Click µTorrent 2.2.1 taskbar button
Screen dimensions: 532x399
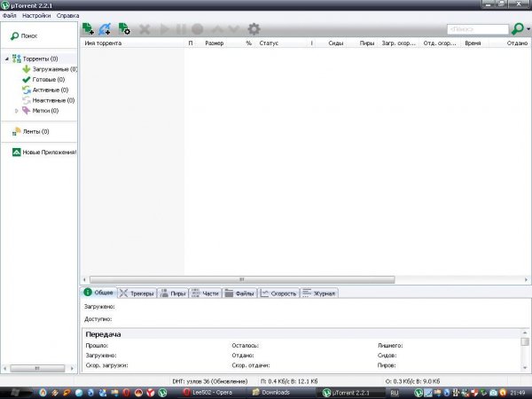click(x=350, y=393)
